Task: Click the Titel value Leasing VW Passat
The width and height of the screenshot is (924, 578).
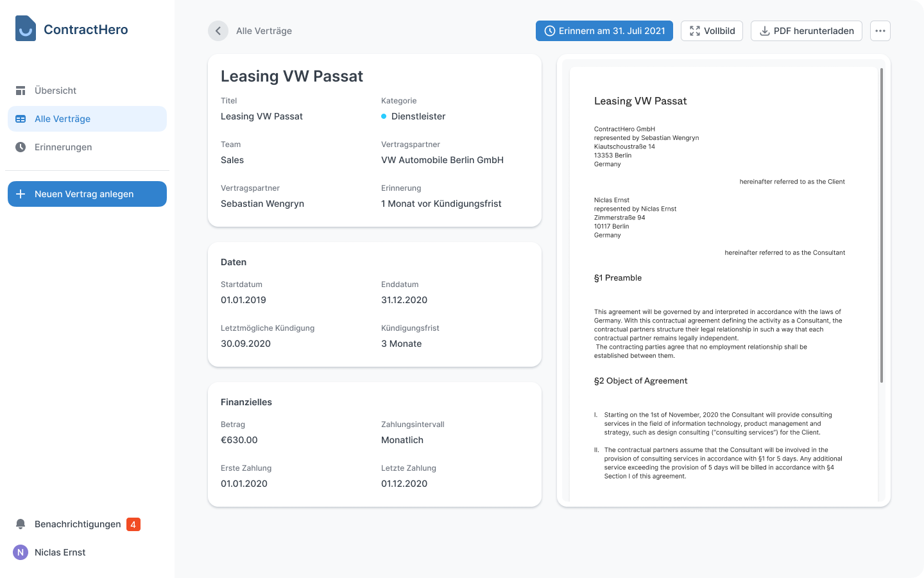Action: 262,116
